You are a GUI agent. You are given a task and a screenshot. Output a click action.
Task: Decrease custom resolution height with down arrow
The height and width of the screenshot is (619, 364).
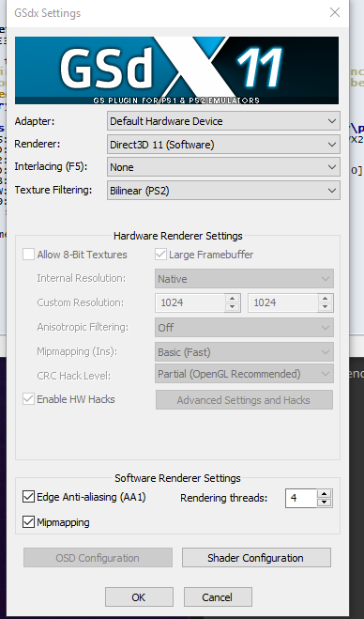click(326, 307)
